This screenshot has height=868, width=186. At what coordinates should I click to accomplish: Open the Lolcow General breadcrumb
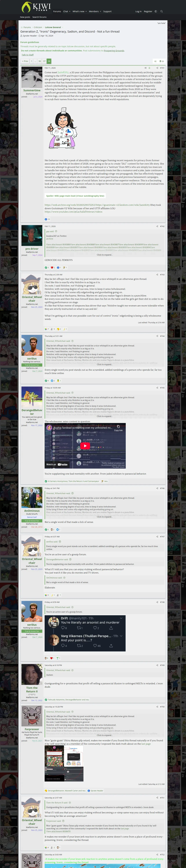[53, 27]
